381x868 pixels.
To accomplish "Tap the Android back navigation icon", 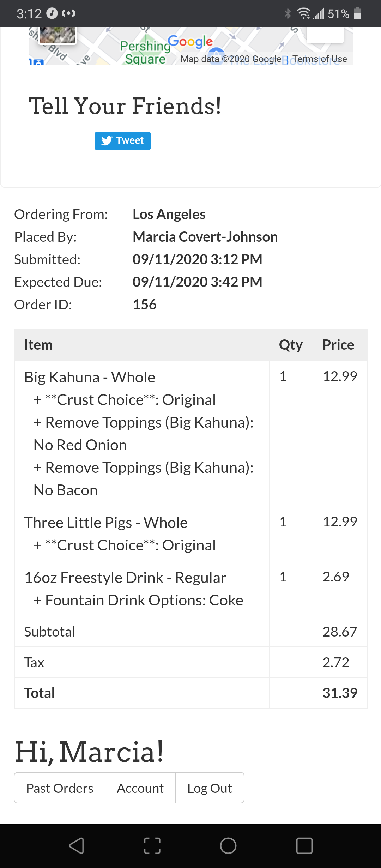I will [x=77, y=845].
